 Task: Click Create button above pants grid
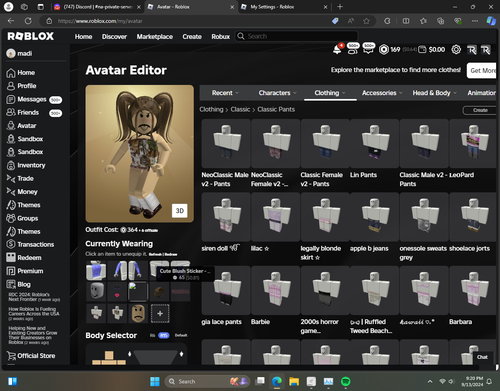480,110
